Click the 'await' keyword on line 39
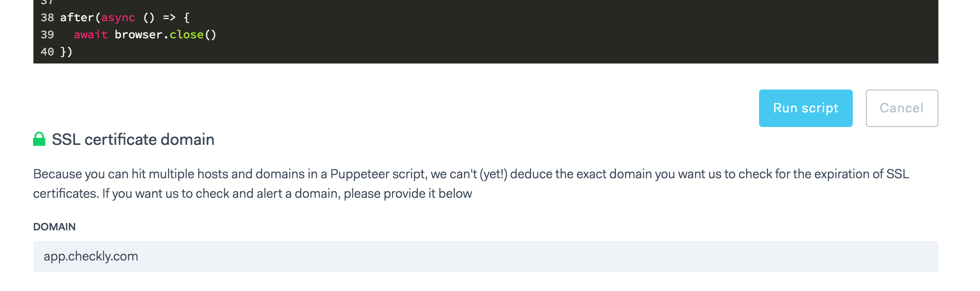The image size is (980, 291). pos(90,35)
